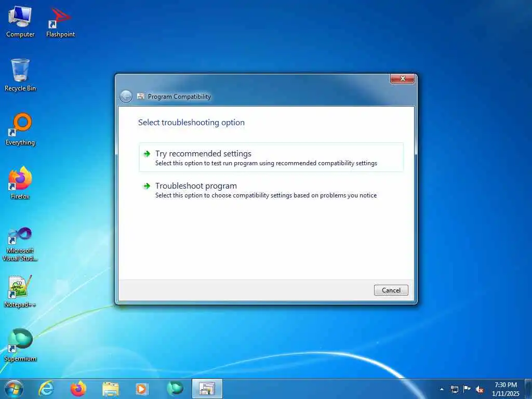532x399 pixels.
Task: Click the Show desktop strip
Action: coord(528,389)
